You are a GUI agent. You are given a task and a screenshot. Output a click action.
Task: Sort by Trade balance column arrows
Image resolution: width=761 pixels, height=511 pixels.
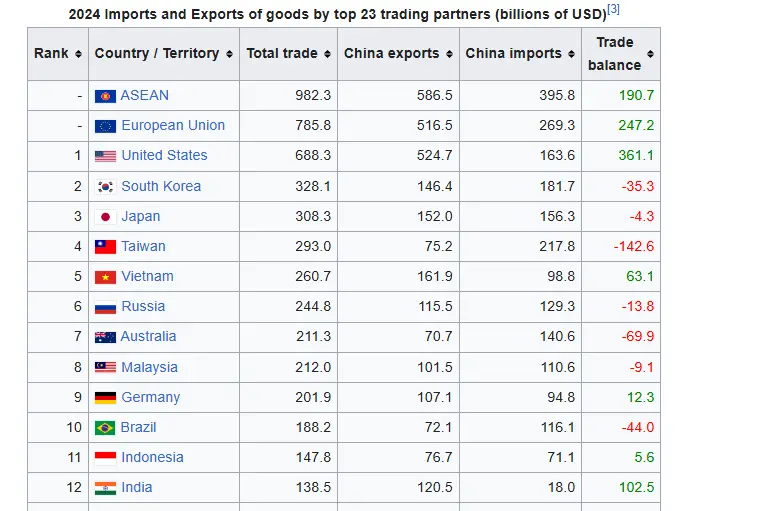[x=650, y=54]
